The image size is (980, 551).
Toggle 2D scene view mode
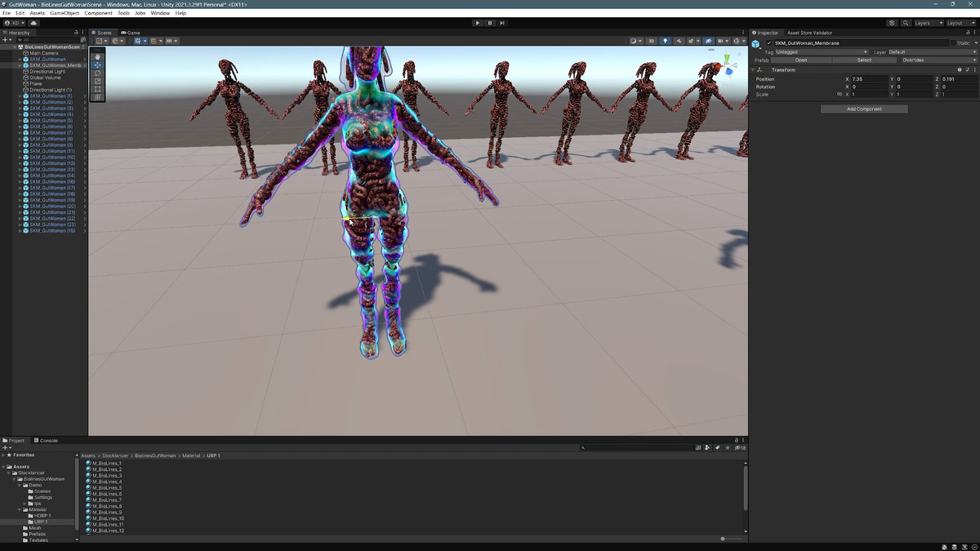coord(652,41)
